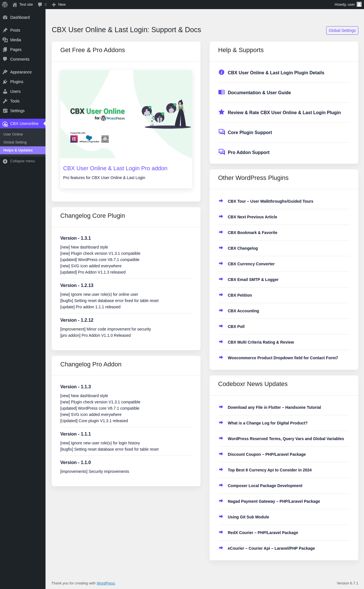Open the Pro Addon Support link
Image resolution: width=364 pixels, height=589 pixels.
pos(249,152)
